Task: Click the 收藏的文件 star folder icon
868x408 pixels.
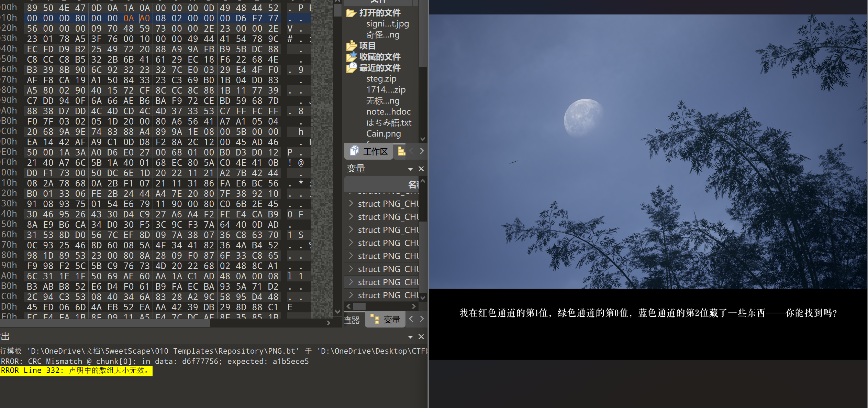Action: (352, 57)
